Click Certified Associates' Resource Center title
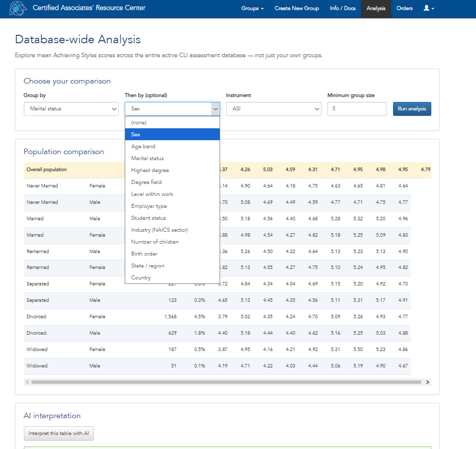The width and height of the screenshot is (476, 449). 89,8
